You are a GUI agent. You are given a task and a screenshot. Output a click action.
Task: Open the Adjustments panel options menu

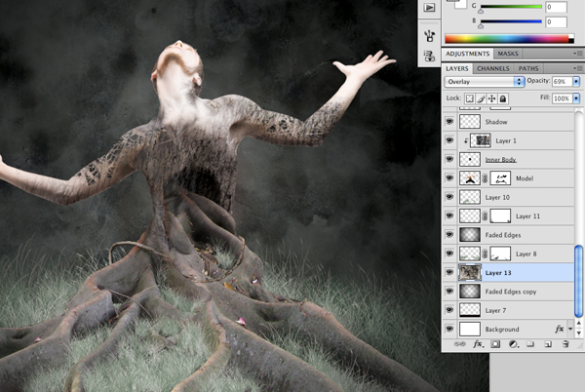coord(577,54)
